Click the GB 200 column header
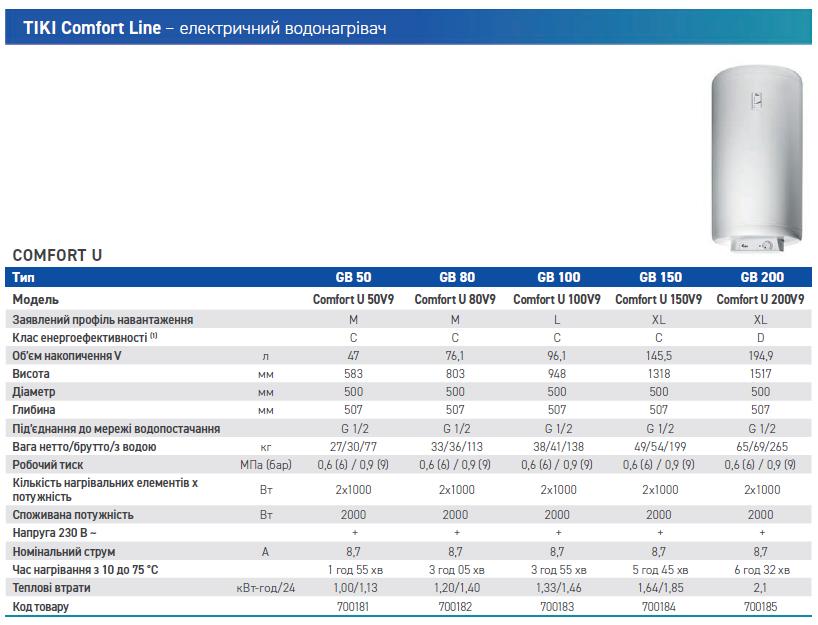The image size is (818, 625). [762, 277]
